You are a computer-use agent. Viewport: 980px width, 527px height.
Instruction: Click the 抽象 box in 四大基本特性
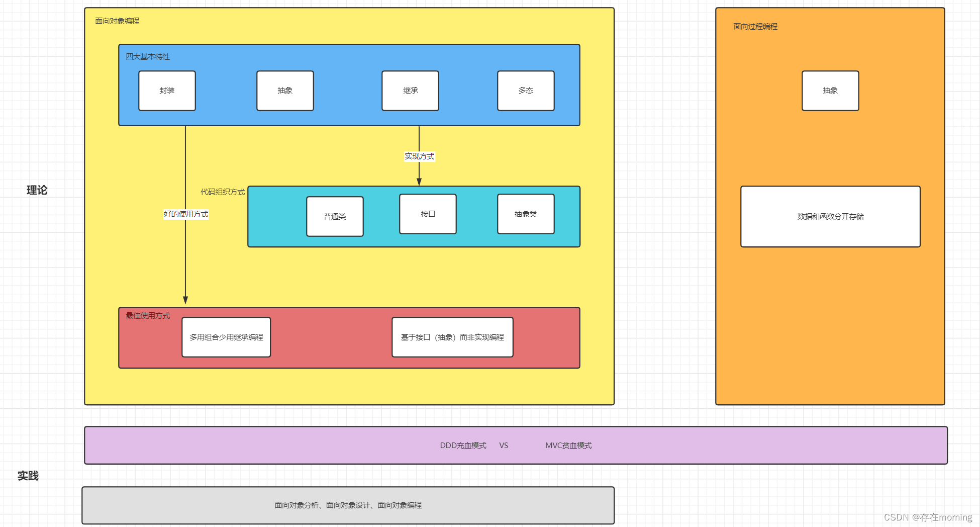point(285,91)
